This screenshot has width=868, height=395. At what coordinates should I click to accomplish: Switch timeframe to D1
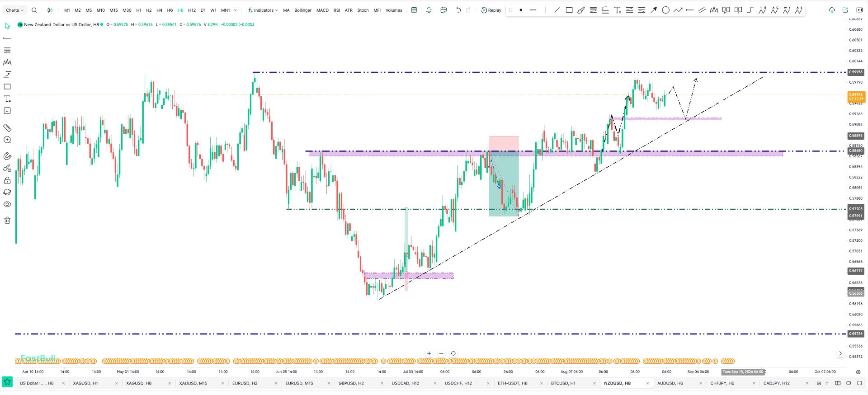click(203, 10)
